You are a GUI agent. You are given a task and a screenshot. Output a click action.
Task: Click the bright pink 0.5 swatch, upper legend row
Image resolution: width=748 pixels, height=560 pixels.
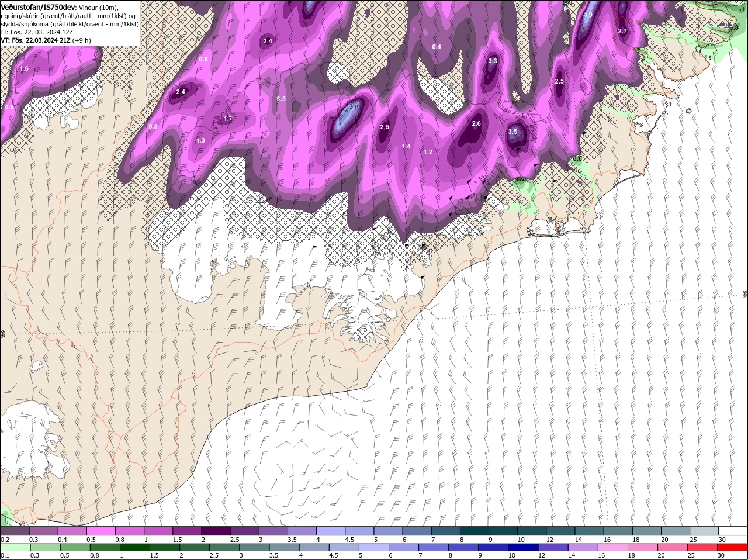pyautogui.click(x=101, y=531)
